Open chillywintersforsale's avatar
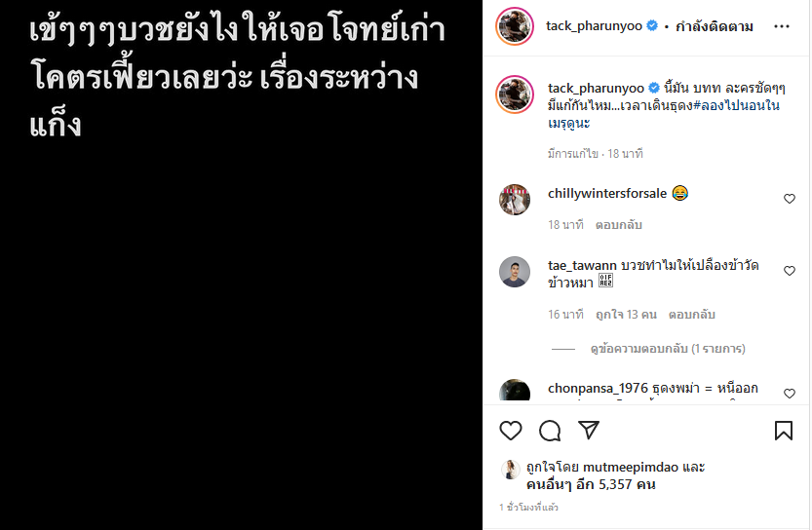Image resolution: width=812 pixels, height=530 pixels. click(515, 200)
